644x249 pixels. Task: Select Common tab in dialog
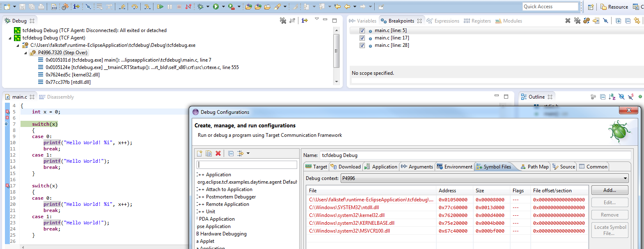point(593,167)
